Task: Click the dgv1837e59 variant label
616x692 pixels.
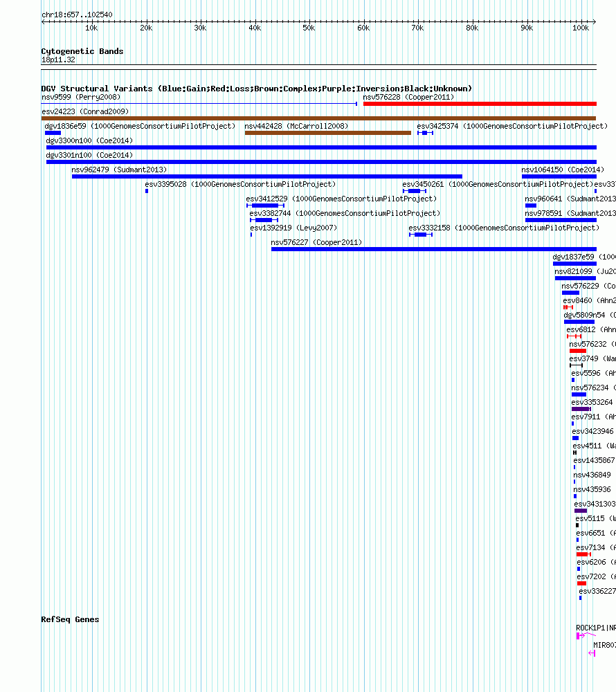Action: pos(584,257)
